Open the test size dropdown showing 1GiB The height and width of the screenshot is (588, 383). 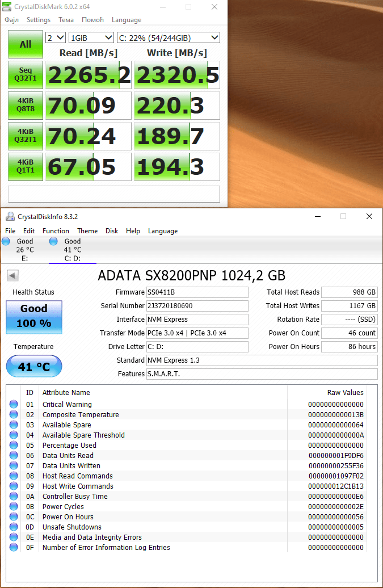click(91, 38)
